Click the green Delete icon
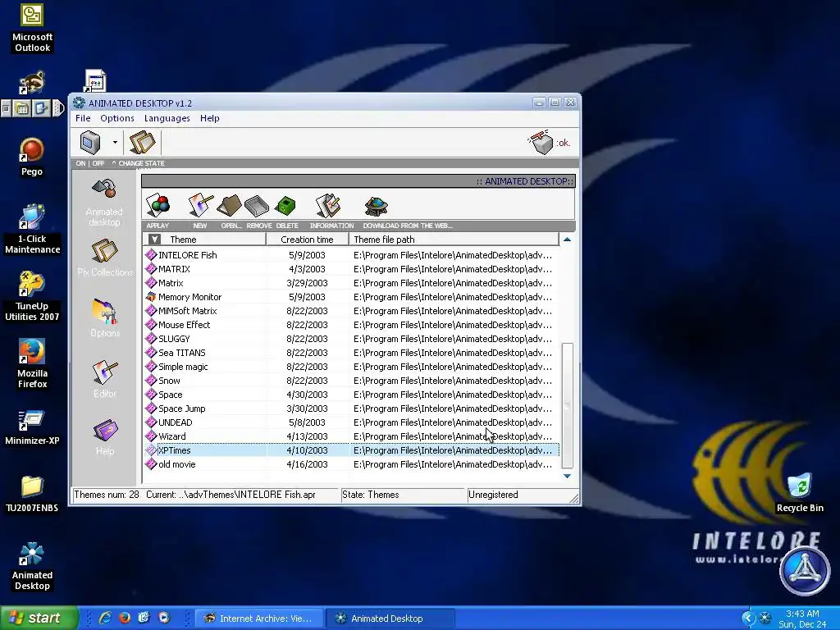This screenshot has width=840, height=630. [x=285, y=206]
